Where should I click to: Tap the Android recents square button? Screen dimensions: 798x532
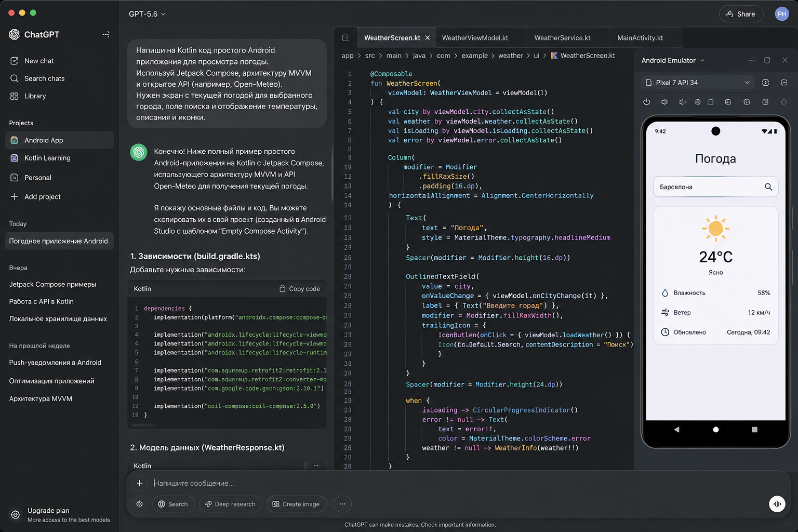pyautogui.click(x=755, y=430)
